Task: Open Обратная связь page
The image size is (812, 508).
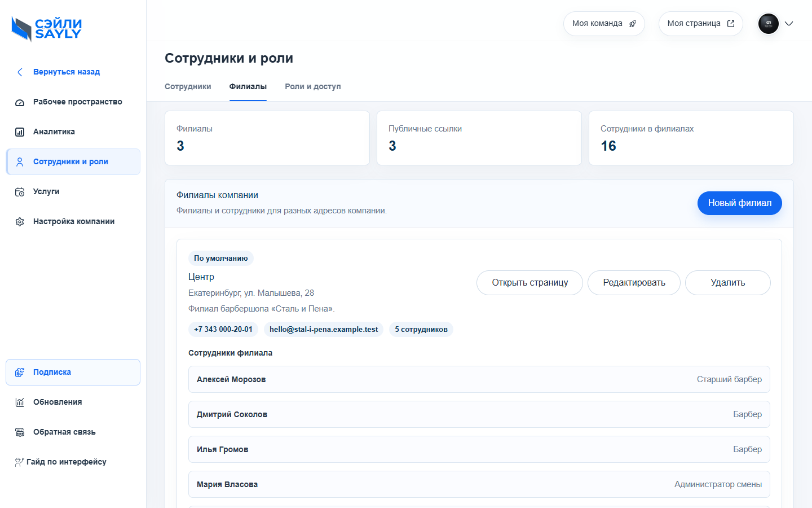Action: tap(73, 432)
